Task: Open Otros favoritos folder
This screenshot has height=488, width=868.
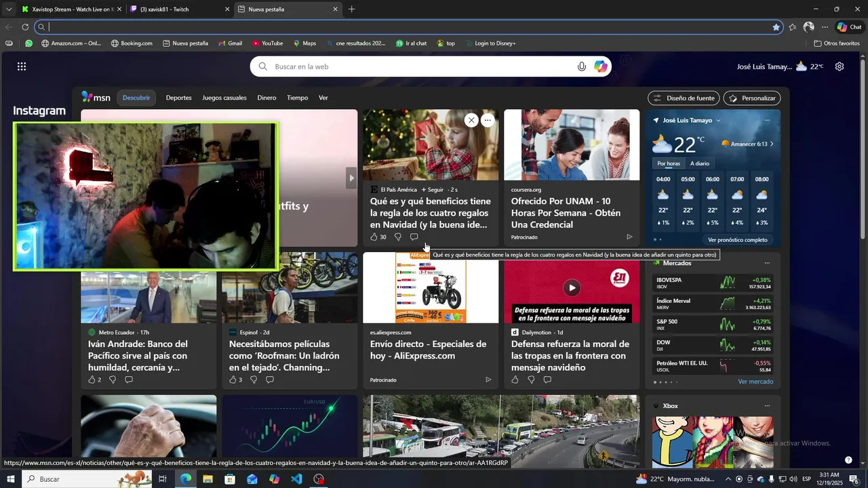Action: click(x=837, y=43)
